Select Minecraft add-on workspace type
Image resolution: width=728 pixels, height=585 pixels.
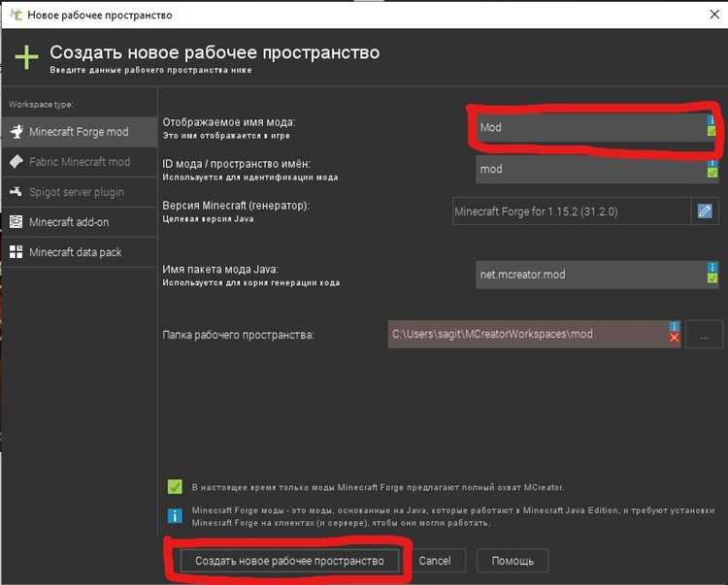(80, 222)
